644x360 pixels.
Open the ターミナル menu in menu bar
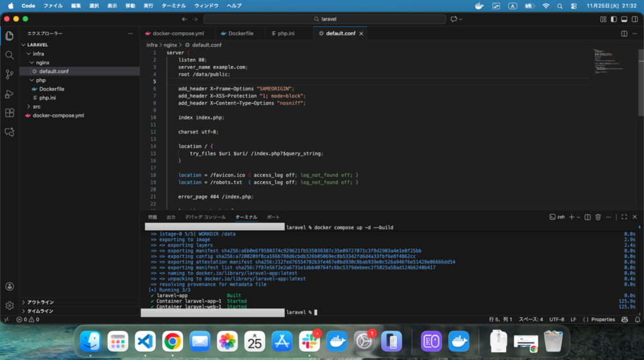point(174,6)
